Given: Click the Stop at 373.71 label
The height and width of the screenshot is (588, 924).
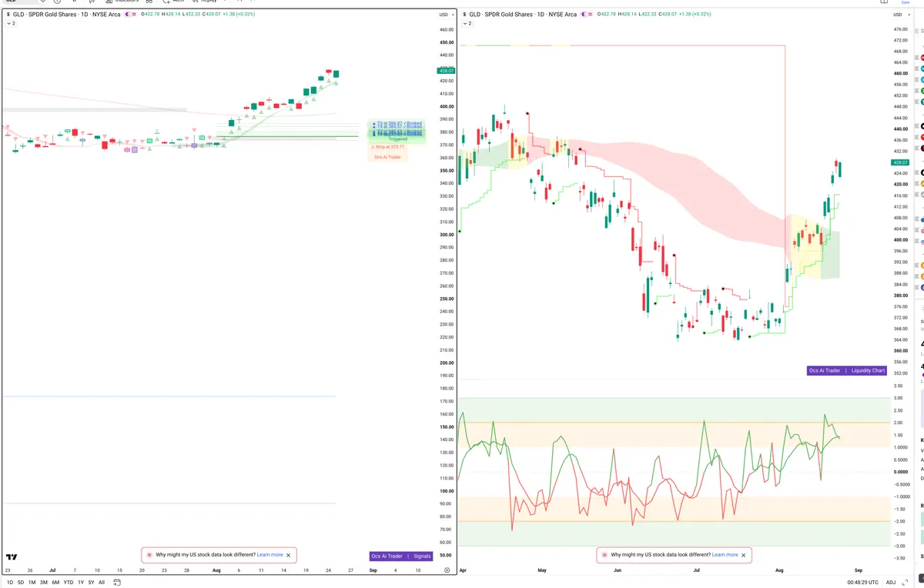Looking at the screenshot, I should [x=388, y=146].
